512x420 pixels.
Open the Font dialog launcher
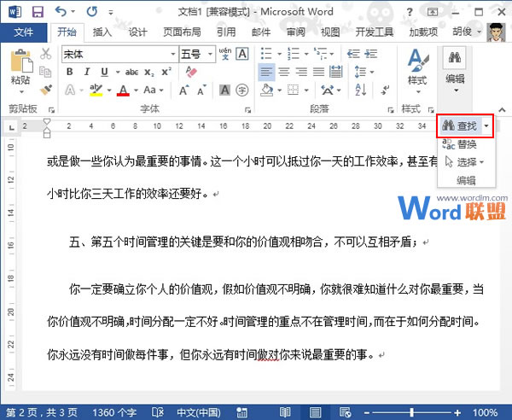[x=247, y=110]
